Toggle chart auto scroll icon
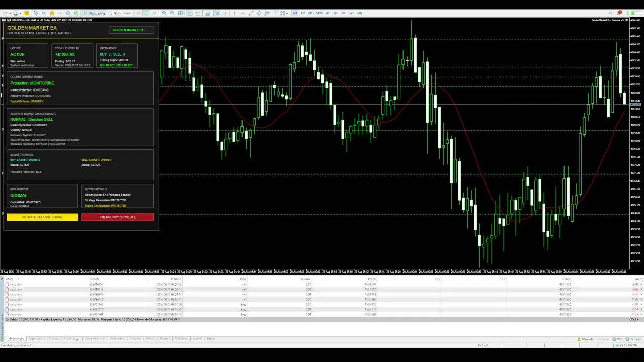The height and width of the screenshot is (362, 644). coord(189,13)
